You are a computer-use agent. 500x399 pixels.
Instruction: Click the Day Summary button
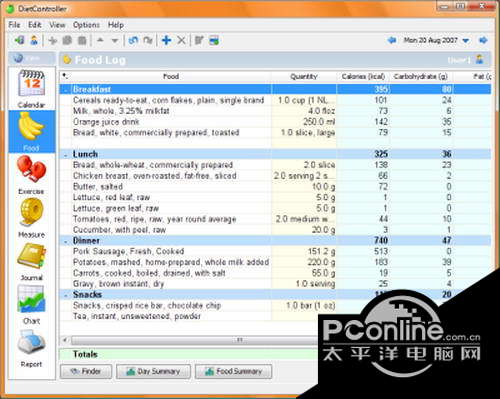[x=153, y=371]
